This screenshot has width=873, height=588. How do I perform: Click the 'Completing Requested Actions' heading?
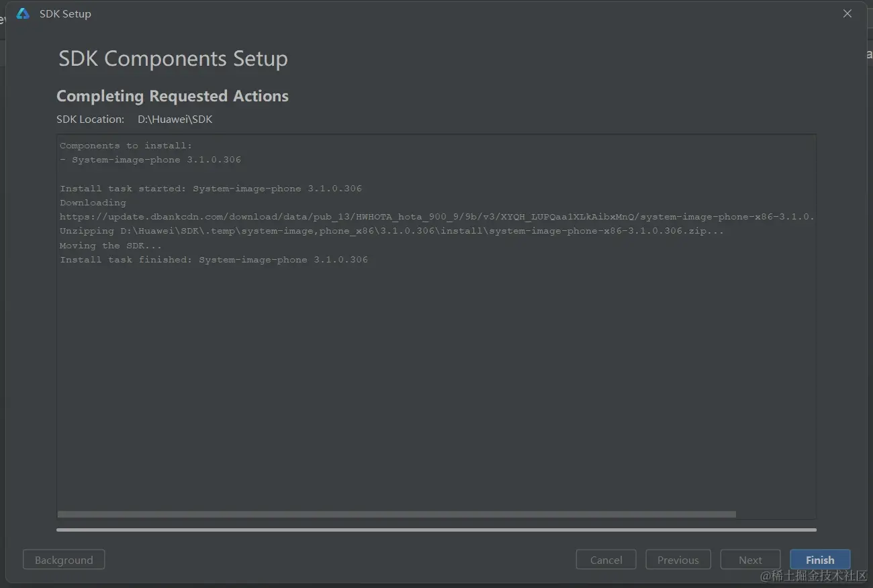(x=173, y=96)
